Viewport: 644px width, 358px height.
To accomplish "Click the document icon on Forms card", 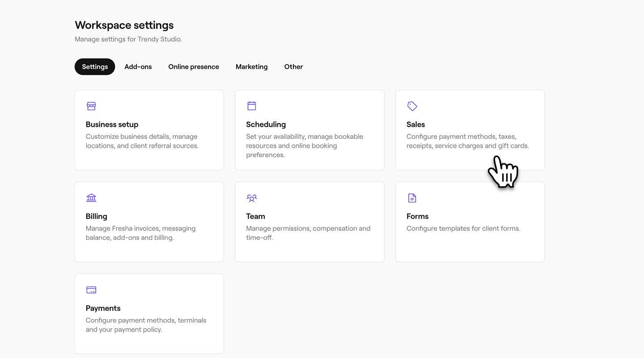I will (412, 198).
